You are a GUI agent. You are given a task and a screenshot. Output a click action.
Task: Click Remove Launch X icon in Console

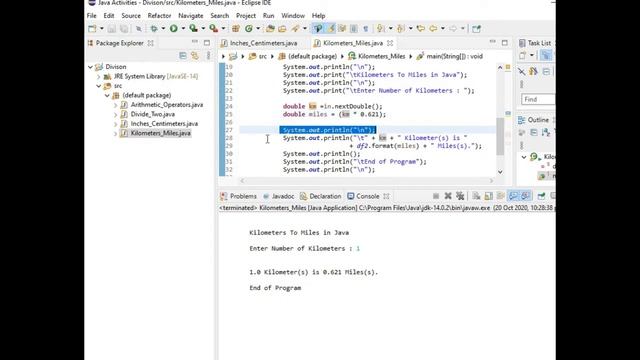[448, 196]
